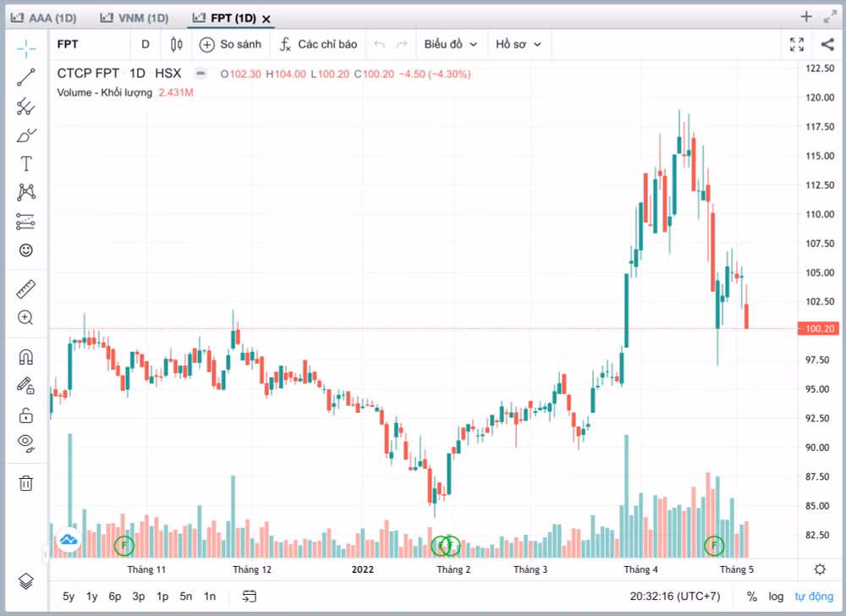The image size is (846, 616).
Task: Select the pitchfork drawing tool
Action: pos(26,107)
